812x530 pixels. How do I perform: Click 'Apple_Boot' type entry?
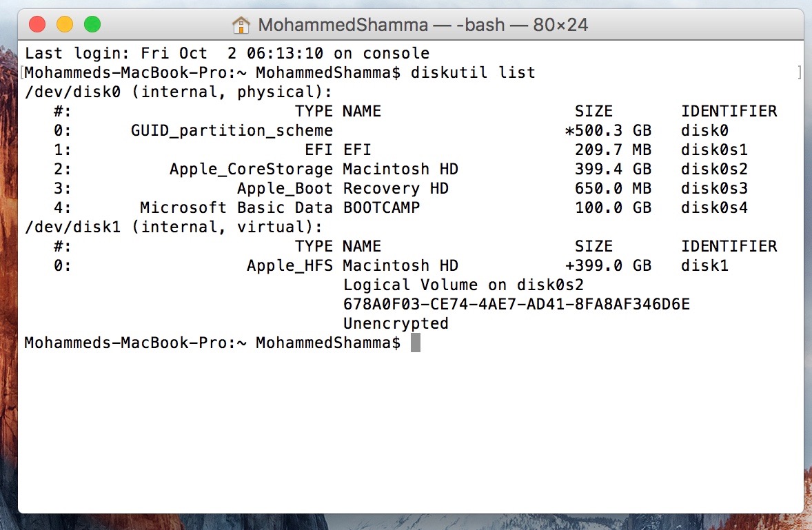tap(285, 188)
